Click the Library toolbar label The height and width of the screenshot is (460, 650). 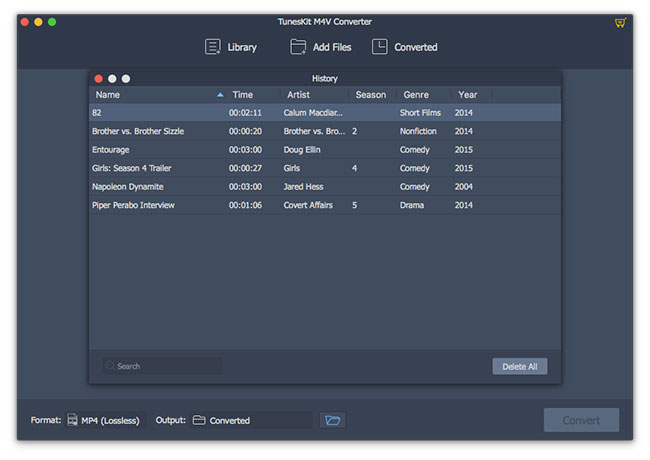tap(242, 47)
